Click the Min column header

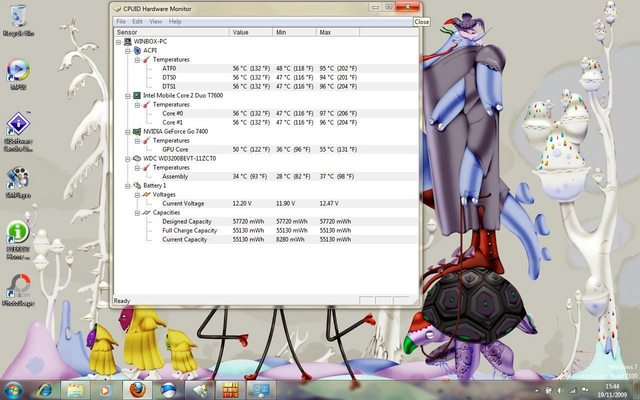[x=295, y=32]
